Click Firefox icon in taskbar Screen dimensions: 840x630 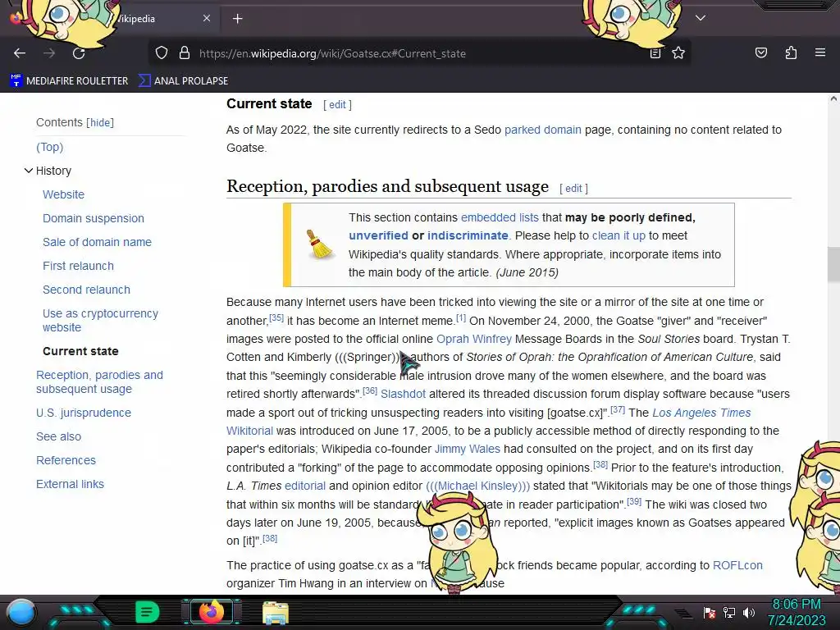(211, 612)
